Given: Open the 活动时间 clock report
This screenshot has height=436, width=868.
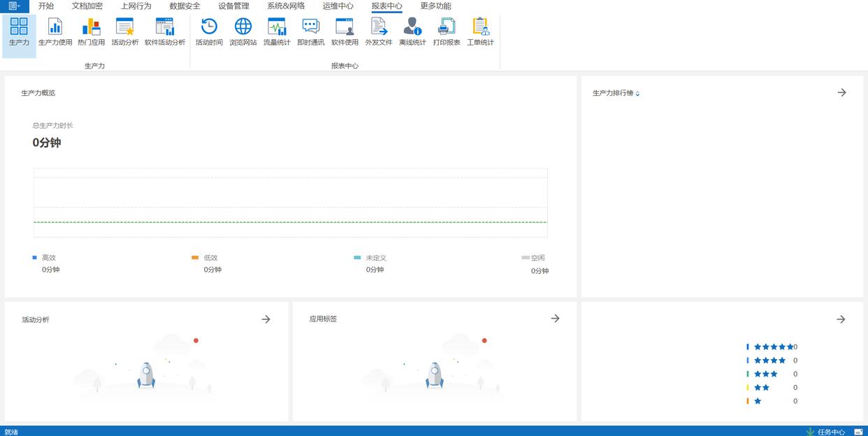Looking at the screenshot, I should click(x=209, y=32).
